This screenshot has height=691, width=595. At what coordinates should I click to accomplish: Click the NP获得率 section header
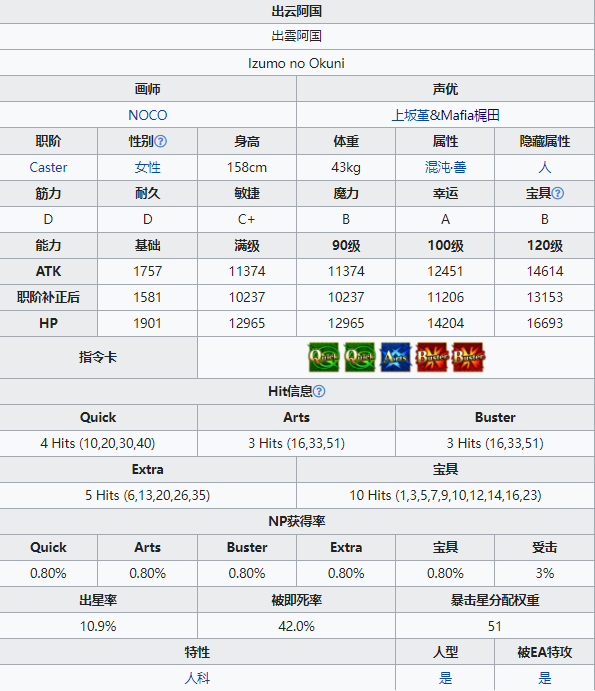(297, 521)
